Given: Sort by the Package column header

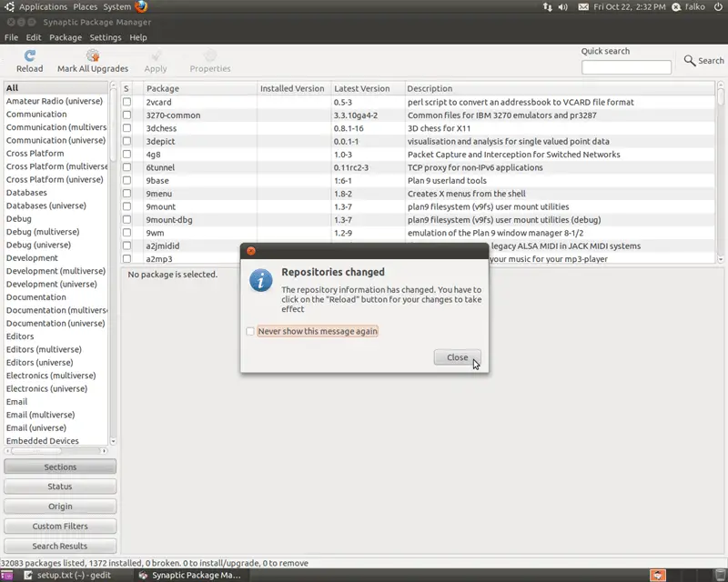Looking at the screenshot, I should pyautogui.click(x=200, y=88).
